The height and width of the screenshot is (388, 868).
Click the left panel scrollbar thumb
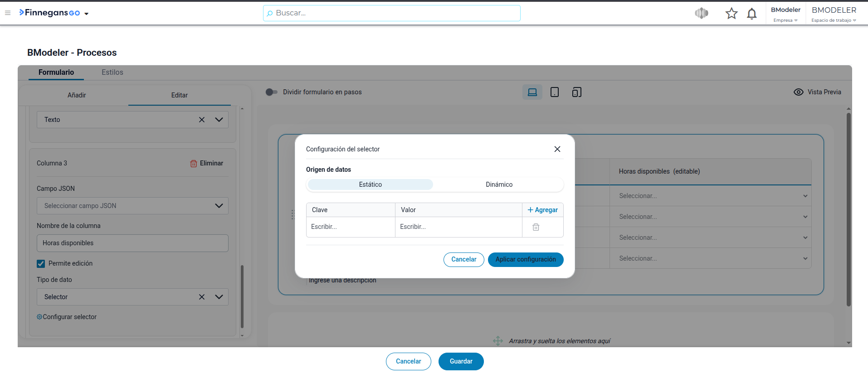242,296
